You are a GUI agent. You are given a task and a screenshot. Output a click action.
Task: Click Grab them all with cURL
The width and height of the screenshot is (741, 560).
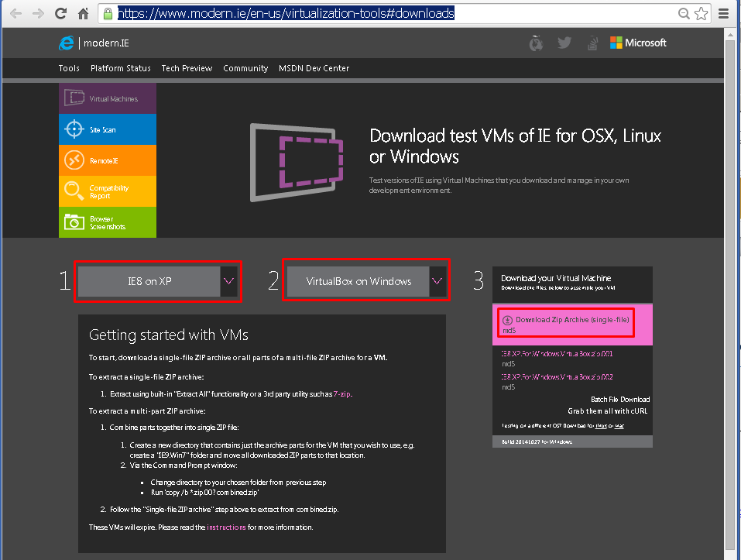[x=607, y=411]
